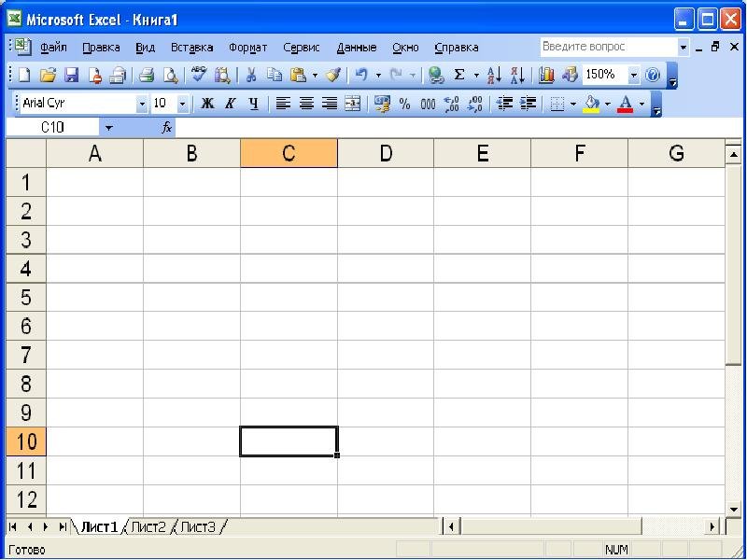Click the AutoSum (Σ) icon
This screenshot has height=560, width=747.
(459, 76)
